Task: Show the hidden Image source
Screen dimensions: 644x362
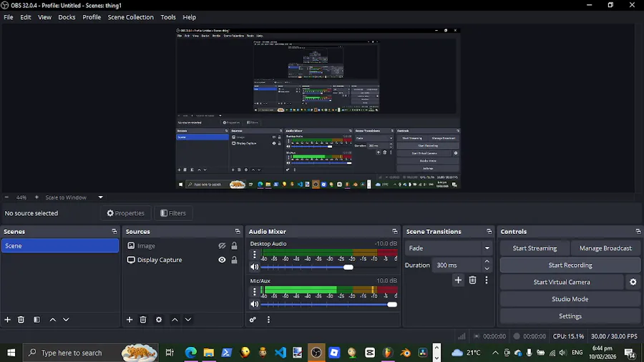Action: click(222, 246)
